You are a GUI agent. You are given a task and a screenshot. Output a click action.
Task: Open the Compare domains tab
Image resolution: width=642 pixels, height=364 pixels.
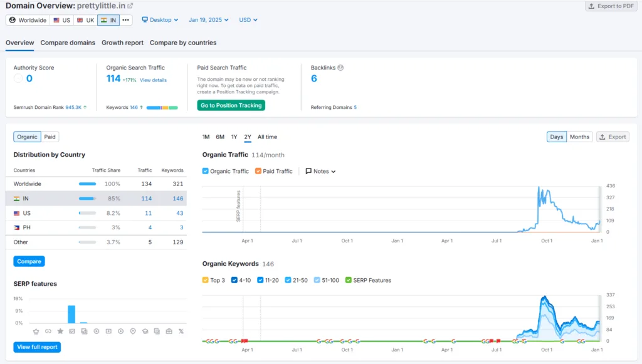68,43
